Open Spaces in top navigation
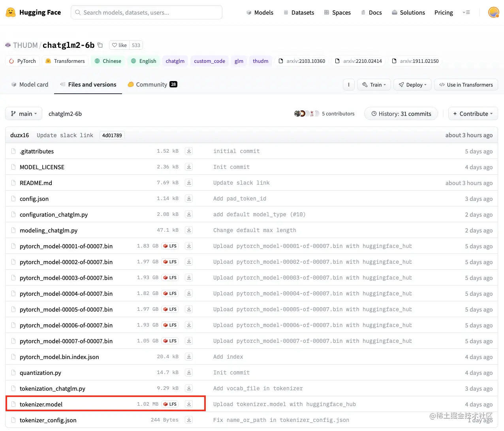 pos(337,12)
